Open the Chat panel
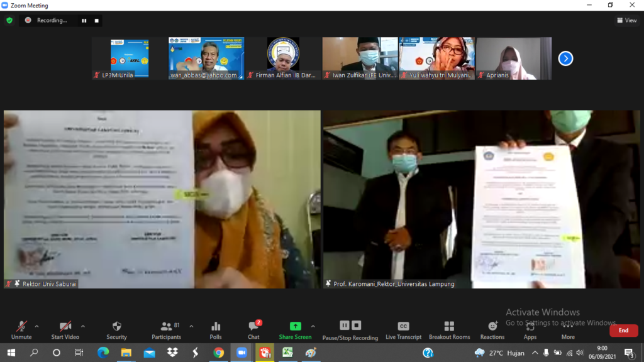This screenshot has height=362, width=644. pyautogui.click(x=253, y=330)
